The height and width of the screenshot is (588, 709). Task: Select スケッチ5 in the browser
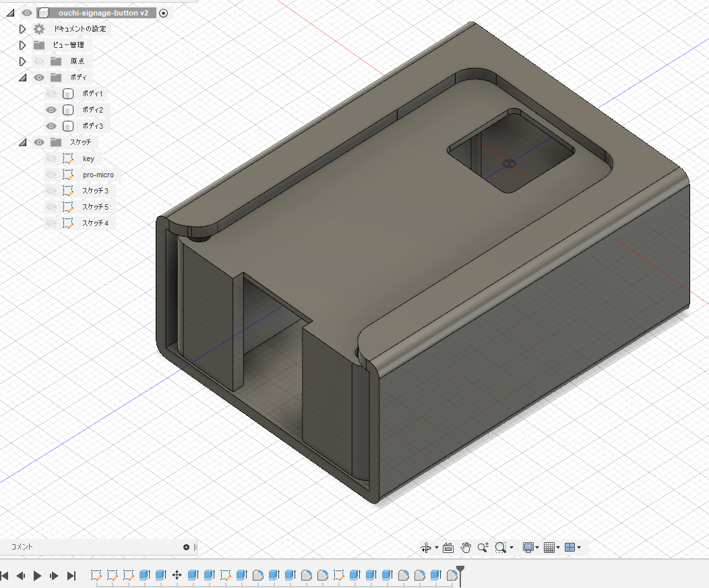(95, 207)
